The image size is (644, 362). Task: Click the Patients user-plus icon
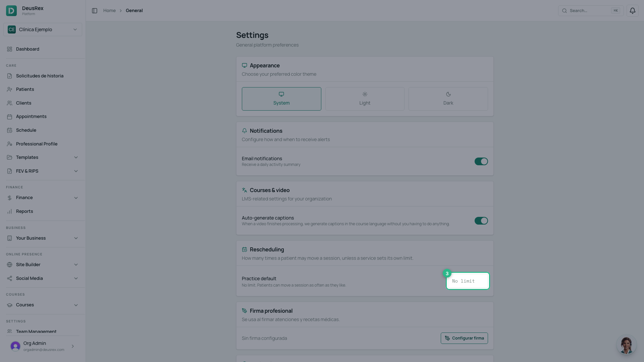click(x=9, y=89)
